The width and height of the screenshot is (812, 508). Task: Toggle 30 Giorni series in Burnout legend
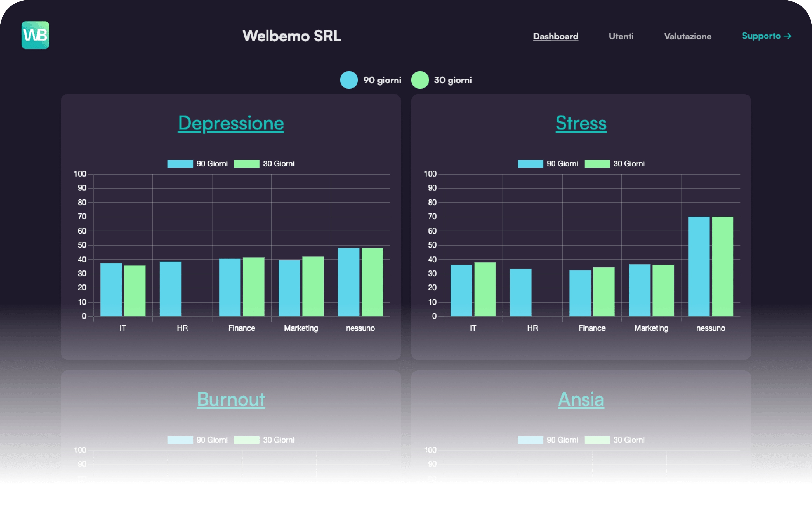[x=264, y=440]
